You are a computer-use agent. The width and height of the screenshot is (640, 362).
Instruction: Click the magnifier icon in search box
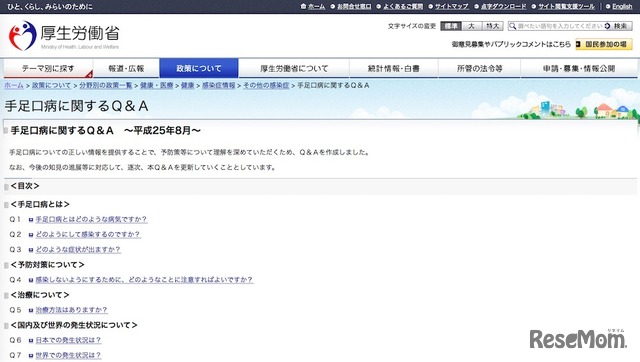tap(513, 26)
